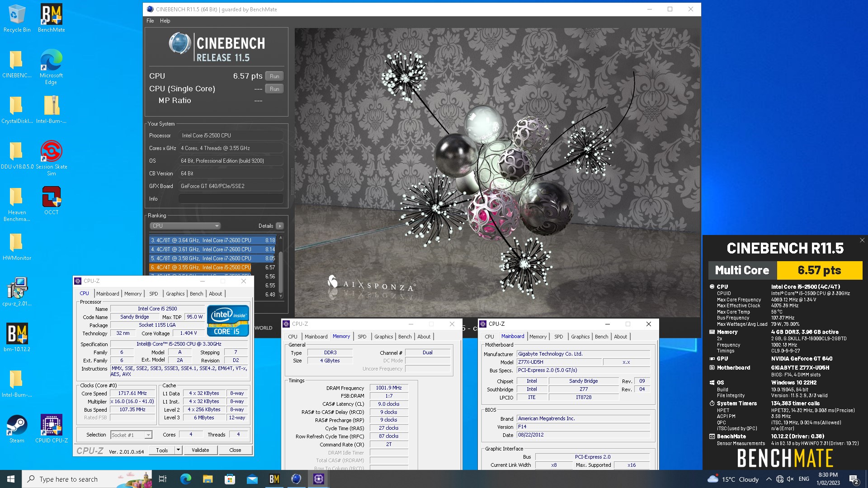
Task: Open the CrystalDiskInfo folder icon
Action: pyautogui.click(x=17, y=110)
